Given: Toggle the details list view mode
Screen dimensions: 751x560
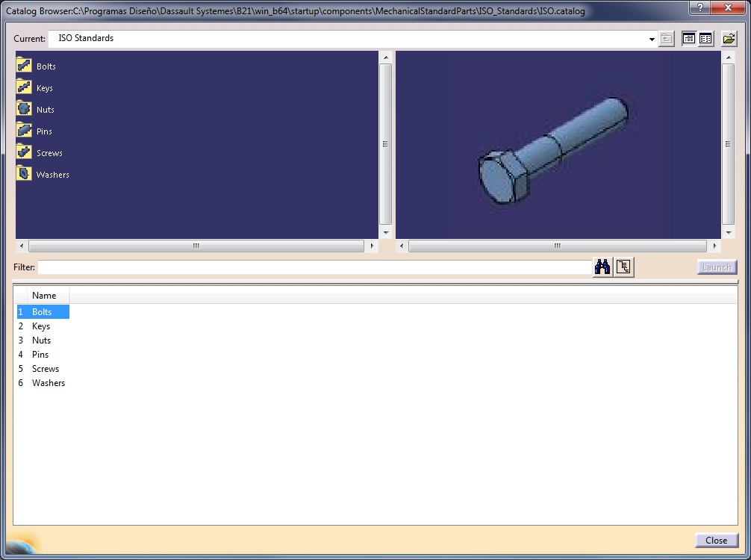Looking at the screenshot, I should [688, 39].
